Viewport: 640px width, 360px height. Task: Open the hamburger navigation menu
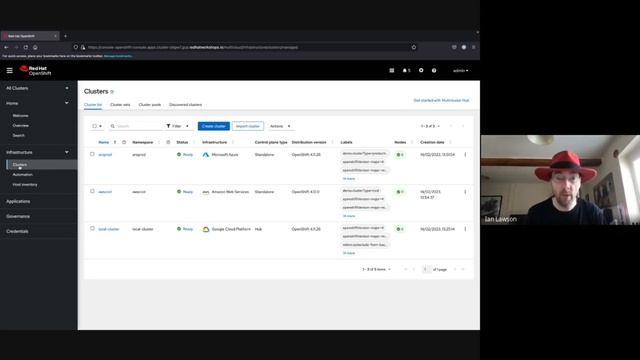(9, 71)
